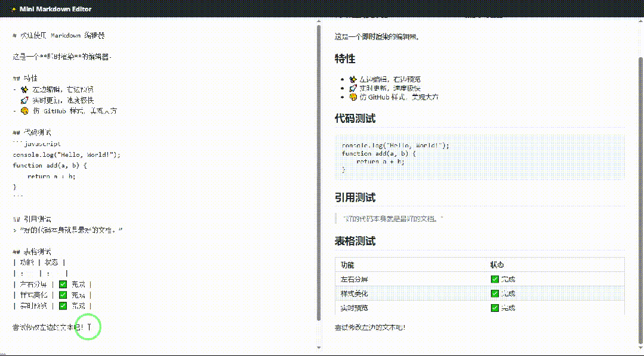Click the sparkle emoji bullet in the preview list
644x356 pixels.
pyautogui.click(x=353, y=79)
